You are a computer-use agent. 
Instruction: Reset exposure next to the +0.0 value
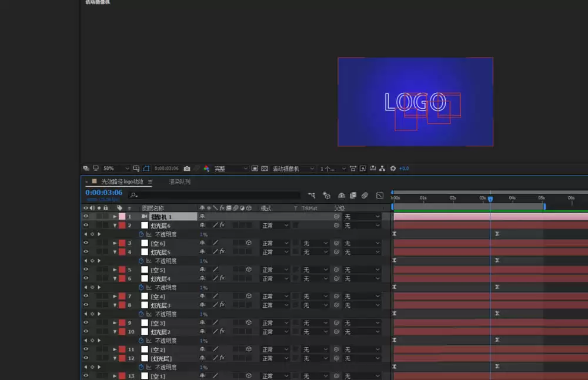(393, 169)
